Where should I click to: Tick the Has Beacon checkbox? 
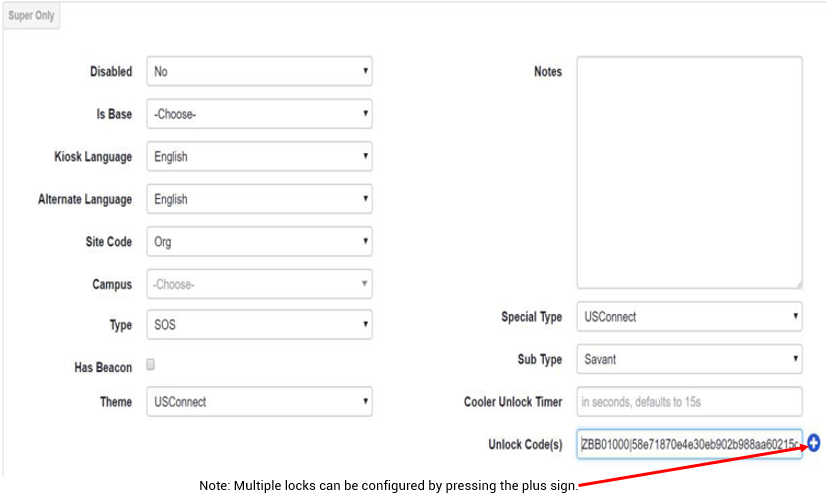coord(151,365)
